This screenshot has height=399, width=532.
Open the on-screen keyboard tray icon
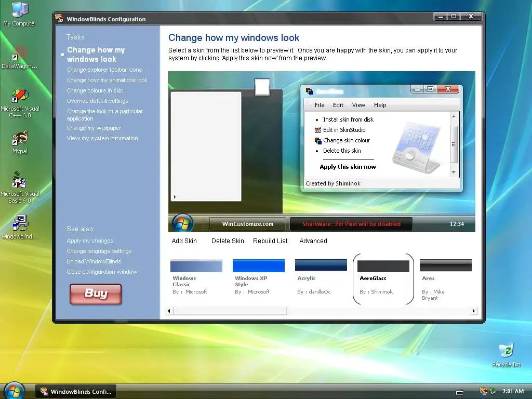(x=460, y=392)
